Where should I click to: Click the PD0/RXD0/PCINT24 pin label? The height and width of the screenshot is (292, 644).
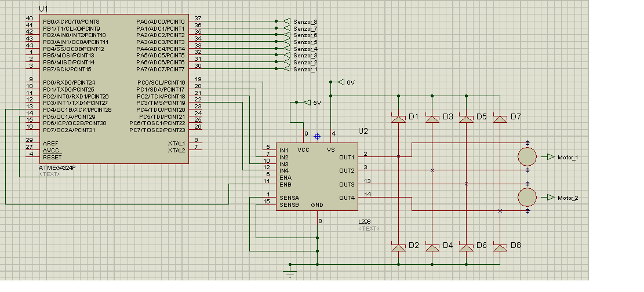click(x=68, y=82)
